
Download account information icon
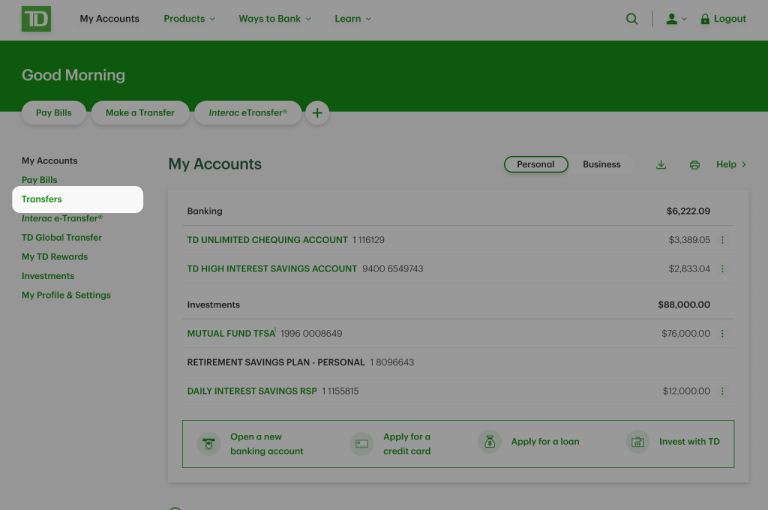point(661,165)
